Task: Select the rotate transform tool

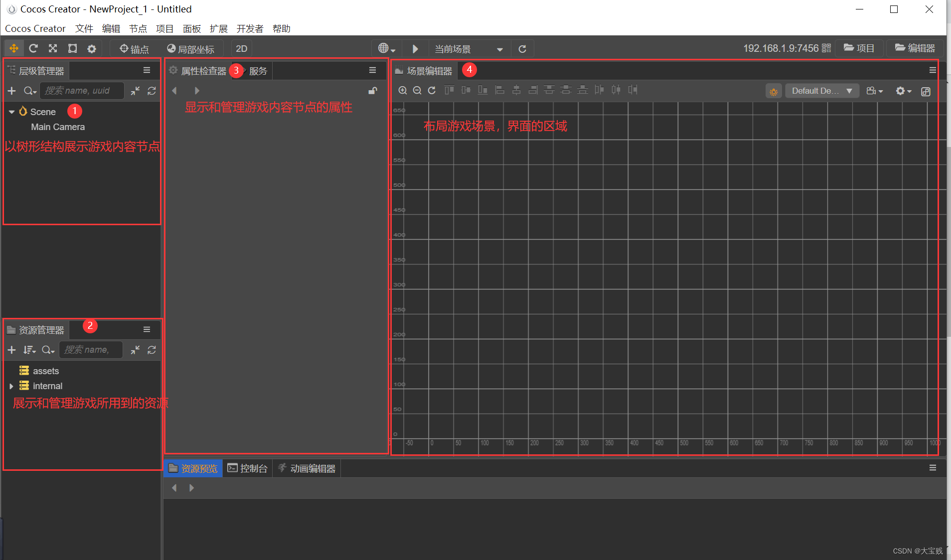Action: coord(33,48)
